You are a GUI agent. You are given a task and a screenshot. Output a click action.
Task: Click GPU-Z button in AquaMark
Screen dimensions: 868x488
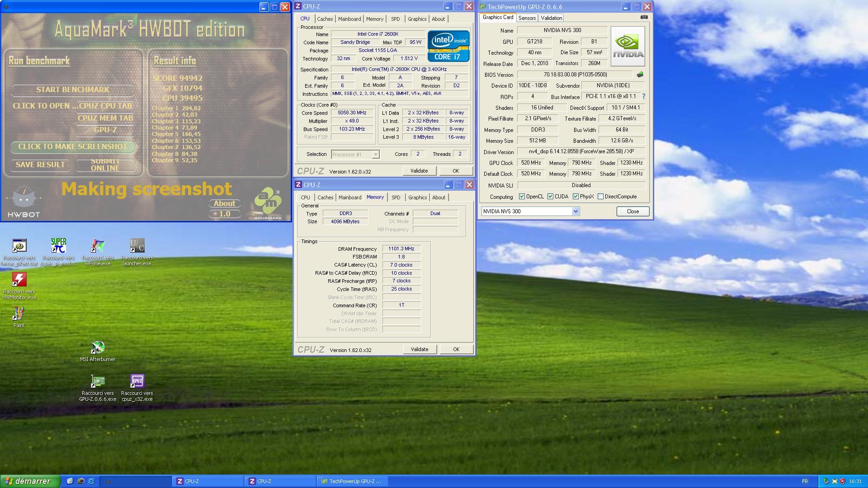click(x=105, y=130)
